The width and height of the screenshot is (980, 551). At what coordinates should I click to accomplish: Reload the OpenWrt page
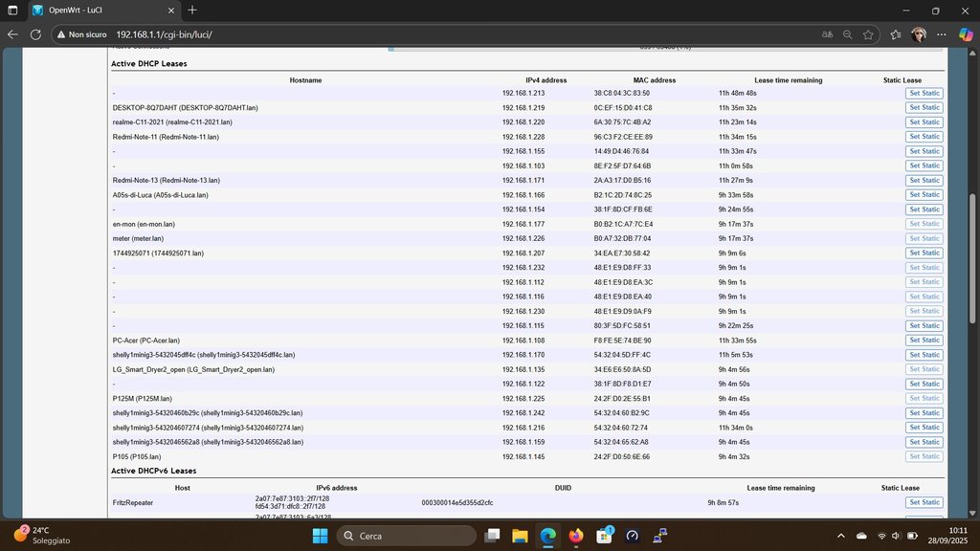tap(35, 33)
